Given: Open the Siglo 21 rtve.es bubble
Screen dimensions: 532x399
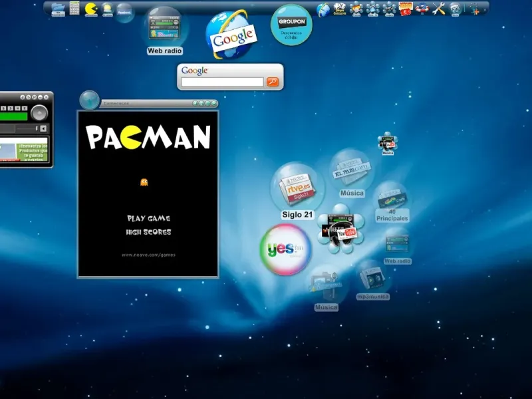Looking at the screenshot, I should pyautogui.click(x=297, y=188).
